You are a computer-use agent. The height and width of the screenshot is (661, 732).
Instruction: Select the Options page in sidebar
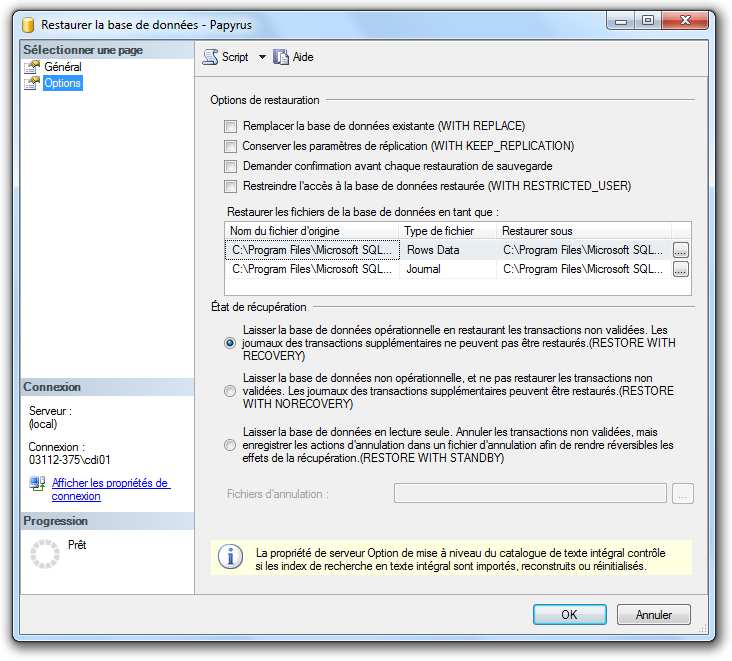pyautogui.click(x=62, y=83)
